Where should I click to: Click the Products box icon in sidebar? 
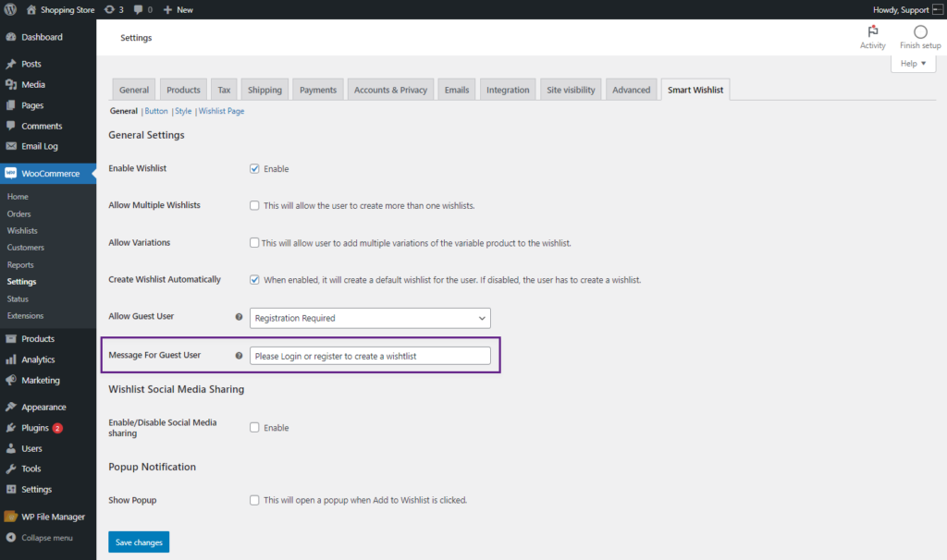click(11, 338)
